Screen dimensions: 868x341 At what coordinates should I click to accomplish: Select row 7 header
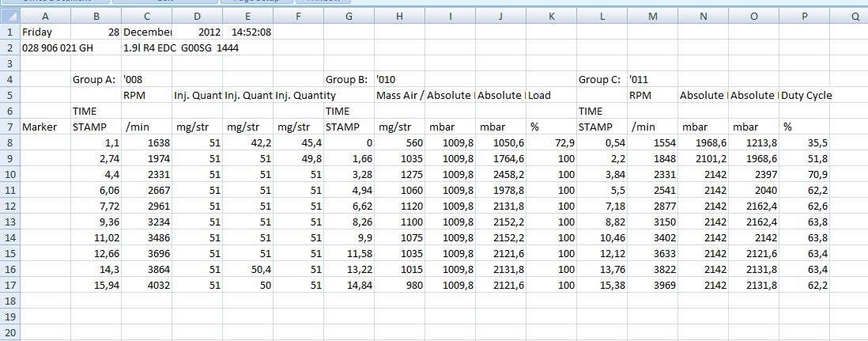point(9,127)
